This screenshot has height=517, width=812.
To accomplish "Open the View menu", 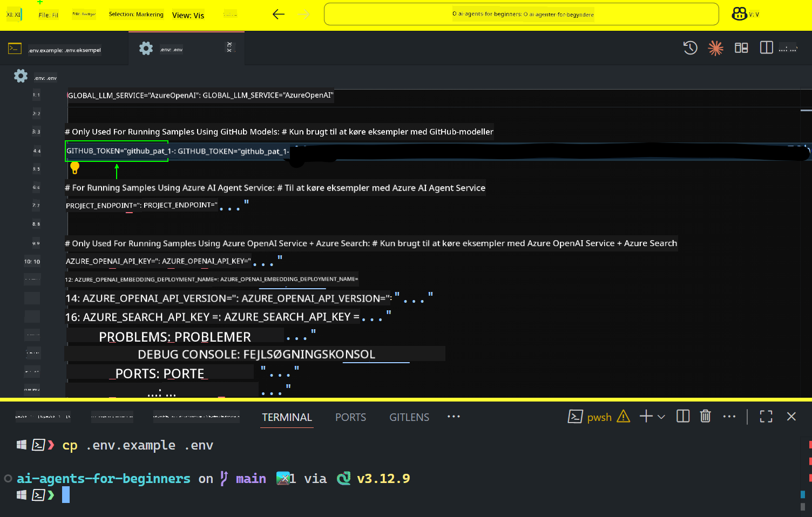I will [x=188, y=15].
